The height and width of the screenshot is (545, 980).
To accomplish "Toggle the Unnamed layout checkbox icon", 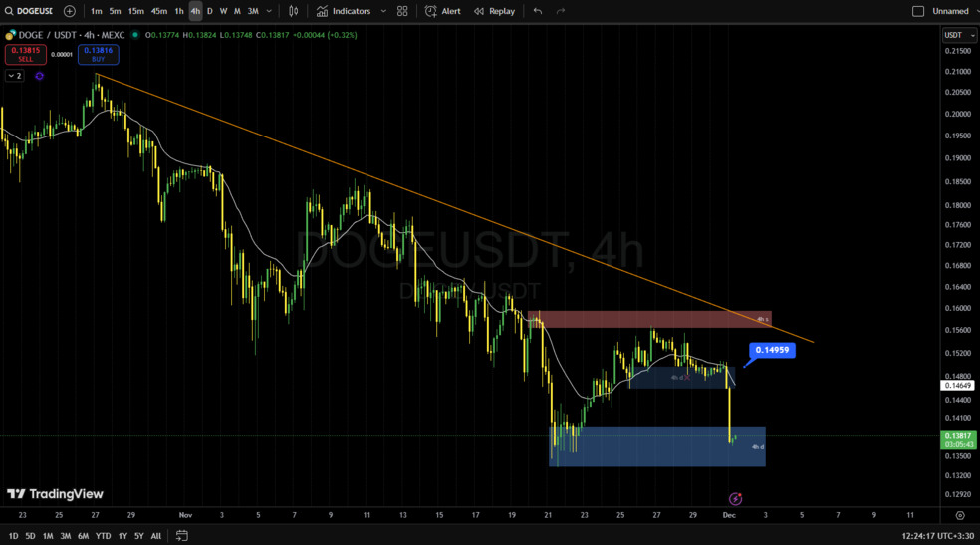I will pyautogui.click(x=918, y=11).
